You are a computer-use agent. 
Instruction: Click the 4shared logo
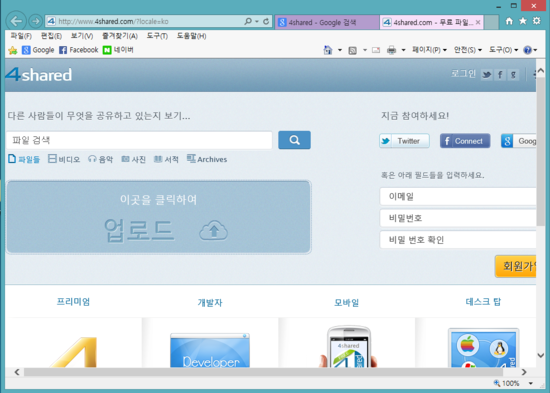(x=39, y=74)
